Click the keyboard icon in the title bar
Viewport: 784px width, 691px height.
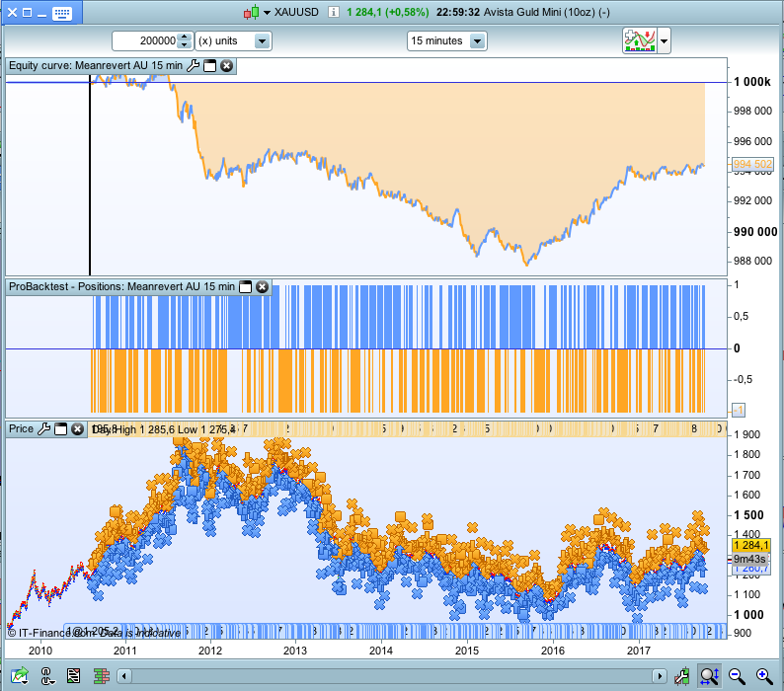pos(61,13)
